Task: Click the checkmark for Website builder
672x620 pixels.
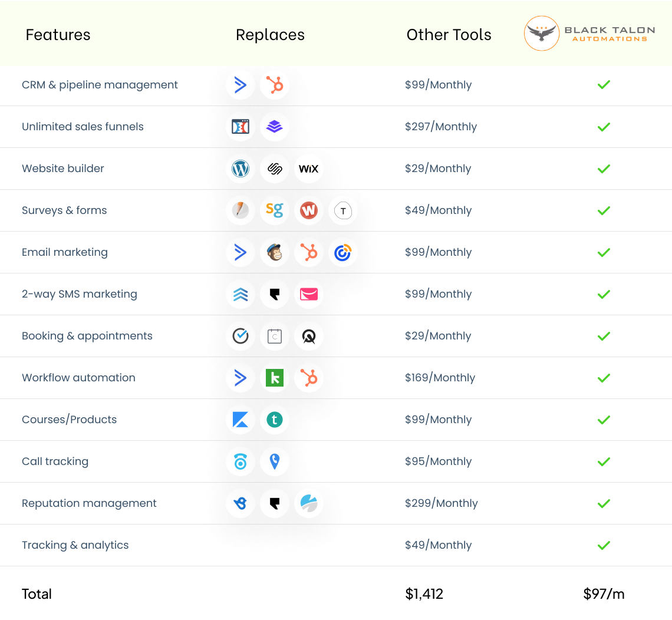Action: click(604, 169)
